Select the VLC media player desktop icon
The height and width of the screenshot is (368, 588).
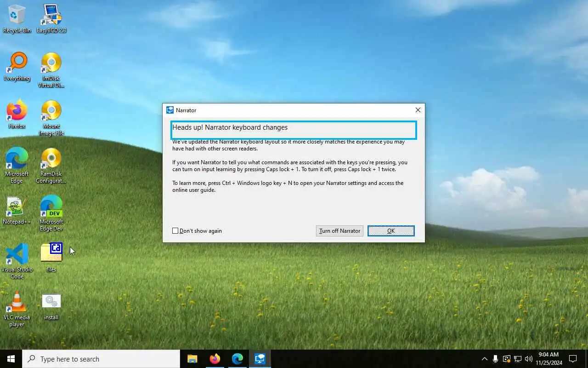(x=17, y=309)
